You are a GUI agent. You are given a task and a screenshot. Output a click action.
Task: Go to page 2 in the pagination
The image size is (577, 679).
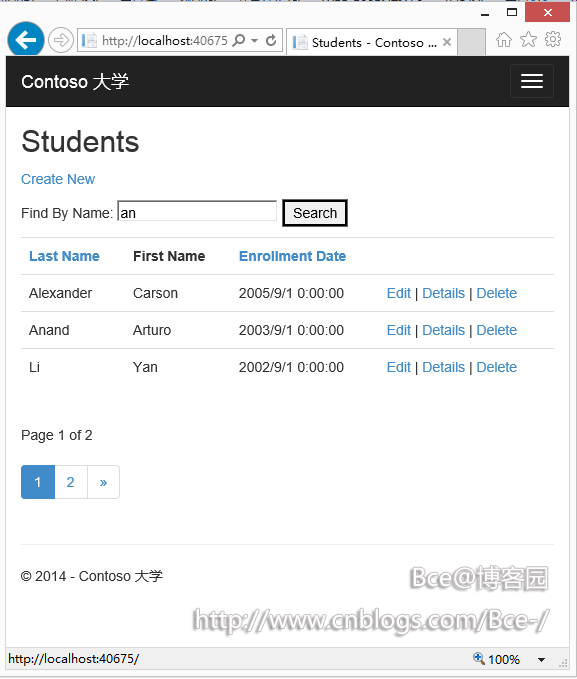pyautogui.click(x=71, y=482)
